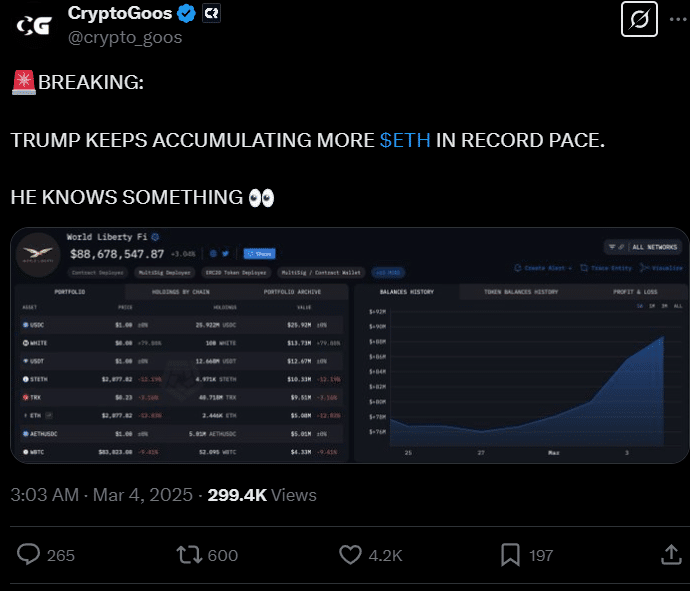
Task: Click the affiliate badge beside the checkmark
Action: click(x=212, y=14)
